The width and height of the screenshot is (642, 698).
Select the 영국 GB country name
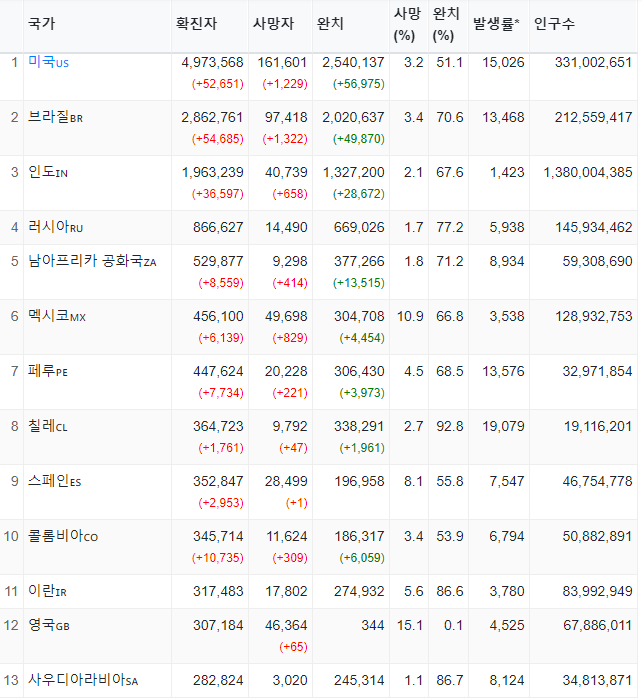49,625
